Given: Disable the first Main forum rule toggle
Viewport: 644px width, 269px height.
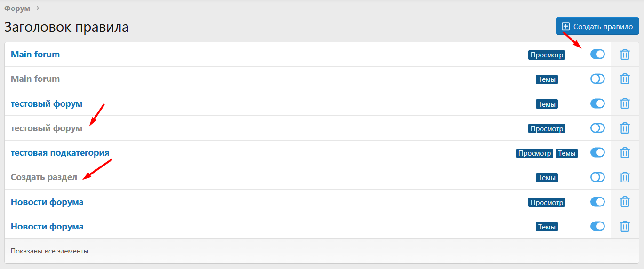Looking at the screenshot, I should tap(597, 55).
